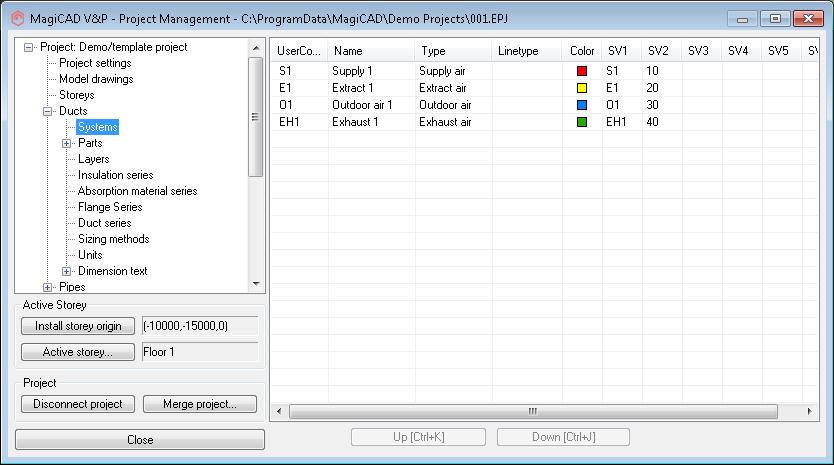Screen dimensions: 834x465
Task: Select the Supply 1 name cell
Action: [x=371, y=71]
